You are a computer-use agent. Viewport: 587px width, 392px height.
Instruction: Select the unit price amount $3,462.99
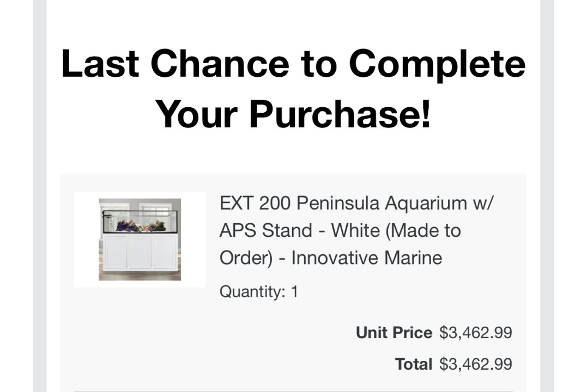tap(476, 333)
